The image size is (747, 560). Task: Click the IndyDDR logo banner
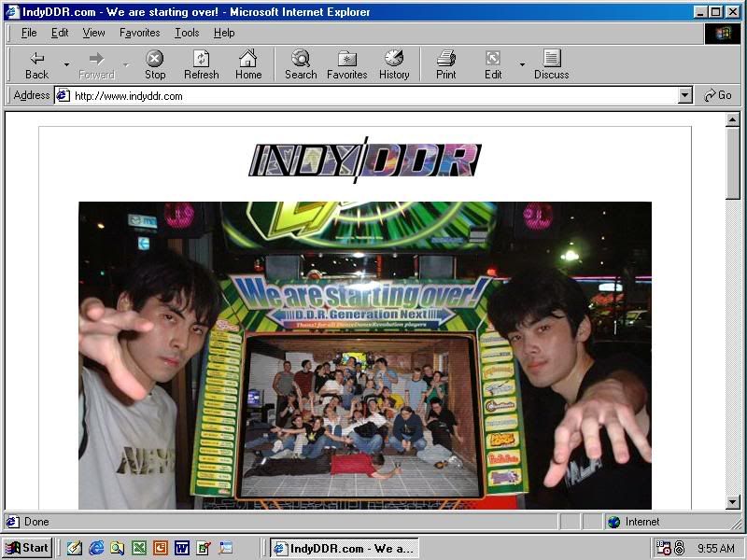pos(365,160)
